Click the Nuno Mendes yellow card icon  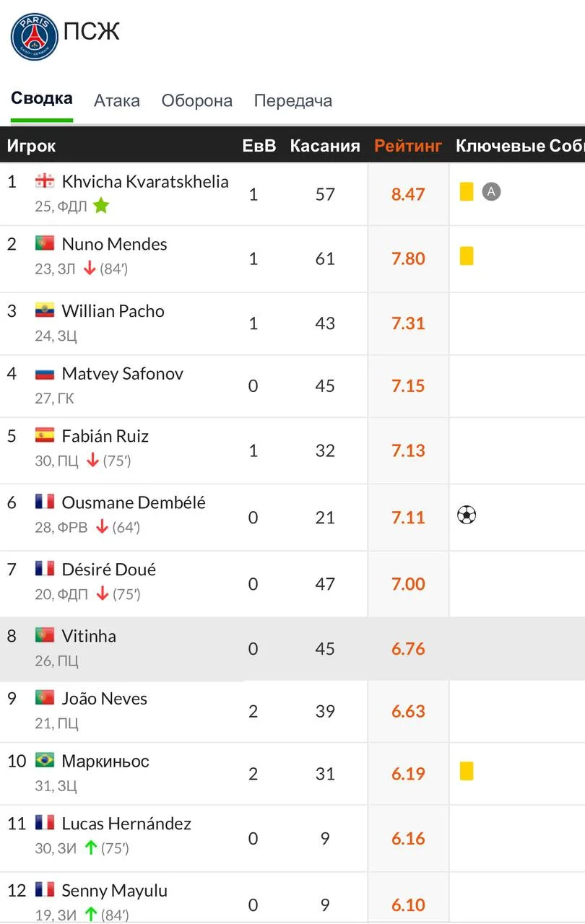point(467,256)
